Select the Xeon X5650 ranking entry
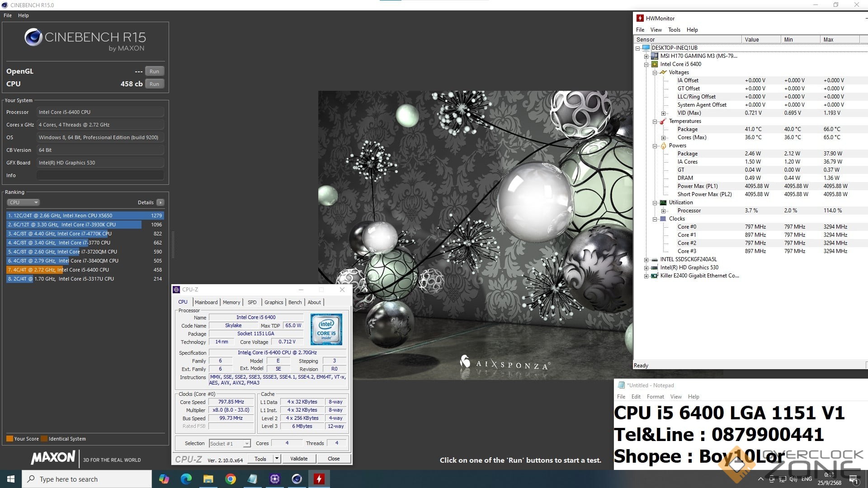This screenshot has width=868, height=488. (x=85, y=216)
